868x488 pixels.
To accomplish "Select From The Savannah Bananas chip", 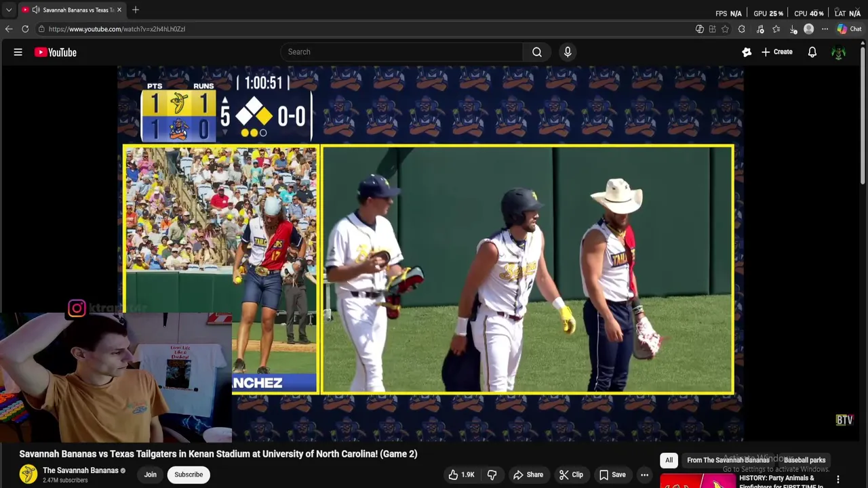I will click(728, 460).
